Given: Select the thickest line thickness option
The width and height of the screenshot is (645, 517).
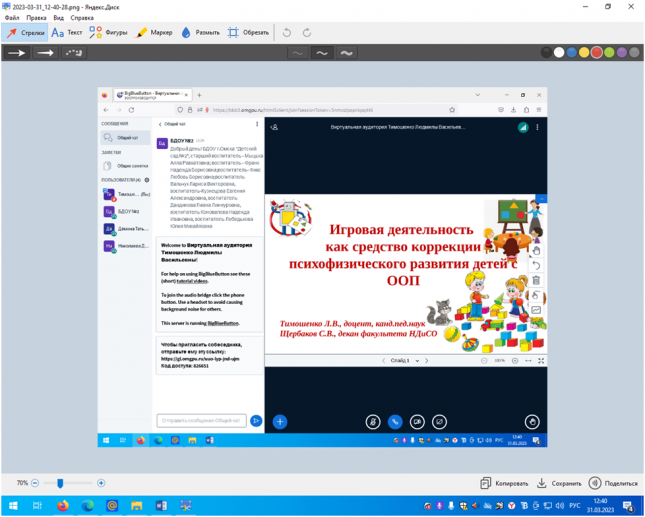Looking at the screenshot, I should click(x=346, y=53).
